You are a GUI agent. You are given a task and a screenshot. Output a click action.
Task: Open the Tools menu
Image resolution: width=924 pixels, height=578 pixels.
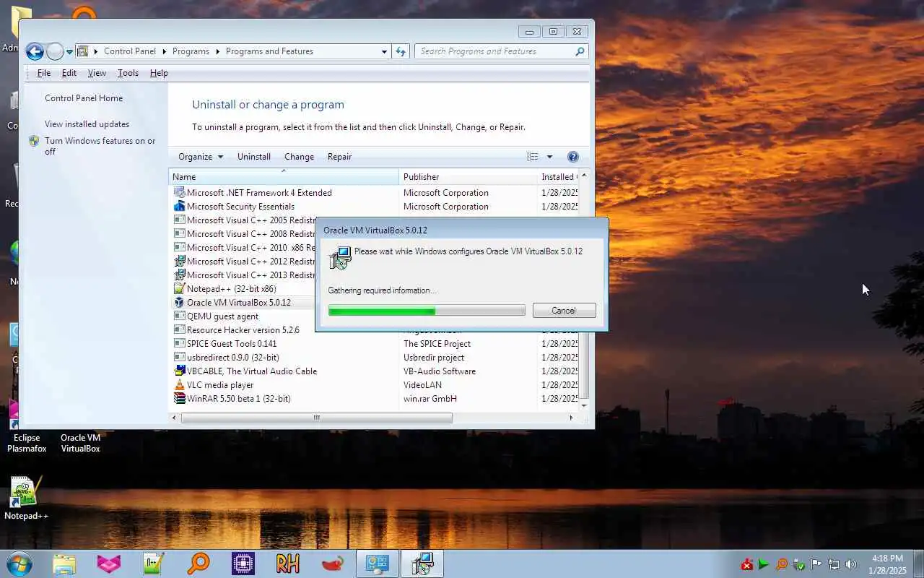point(128,73)
